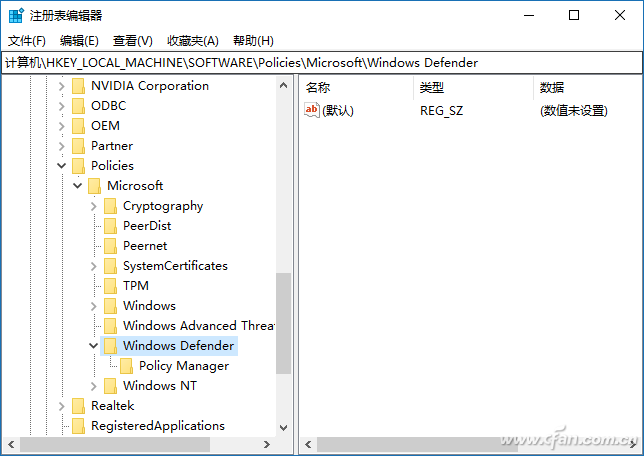This screenshot has height=456, width=644.
Task: Click the NVIDIA Corporation folder icon
Action: 78,86
